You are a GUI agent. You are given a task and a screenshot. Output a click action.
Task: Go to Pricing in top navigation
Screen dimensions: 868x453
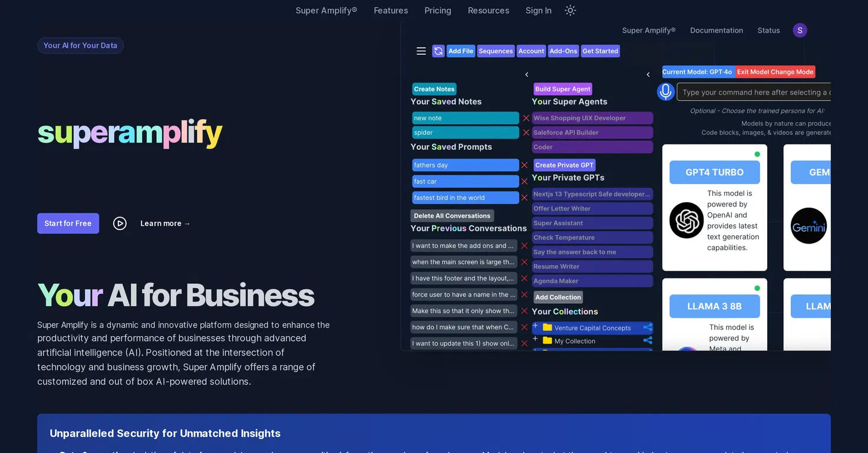[x=438, y=11]
